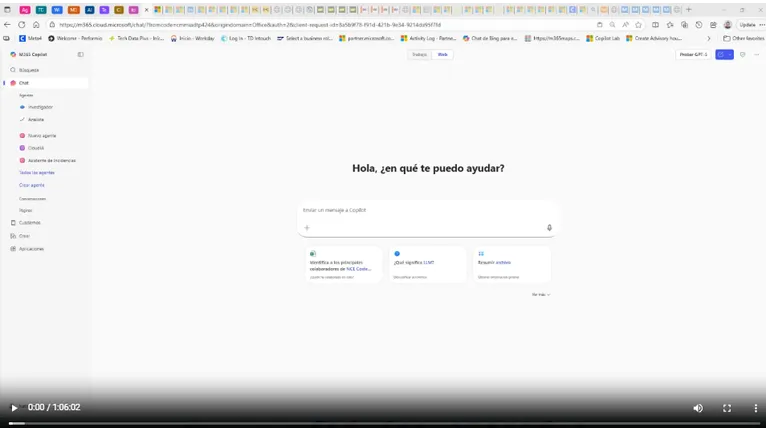Viewport: 766px width, 431px height.
Task: Open the Log In - TD Intouch bookmark
Action: [246, 38]
